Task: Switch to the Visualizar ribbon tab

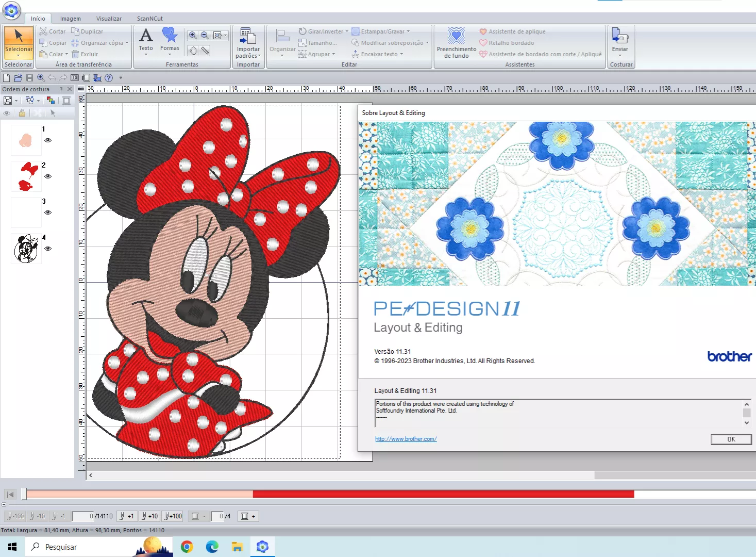Action: coord(109,19)
